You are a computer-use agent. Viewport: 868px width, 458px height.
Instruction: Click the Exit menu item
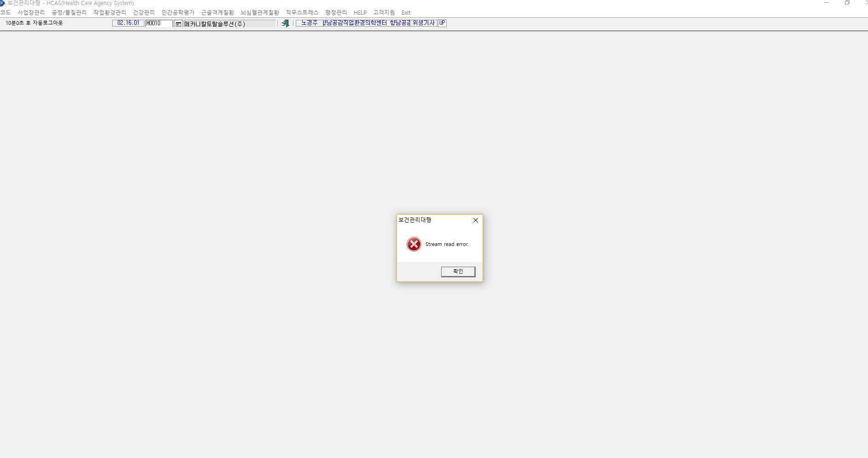[x=406, y=13]
